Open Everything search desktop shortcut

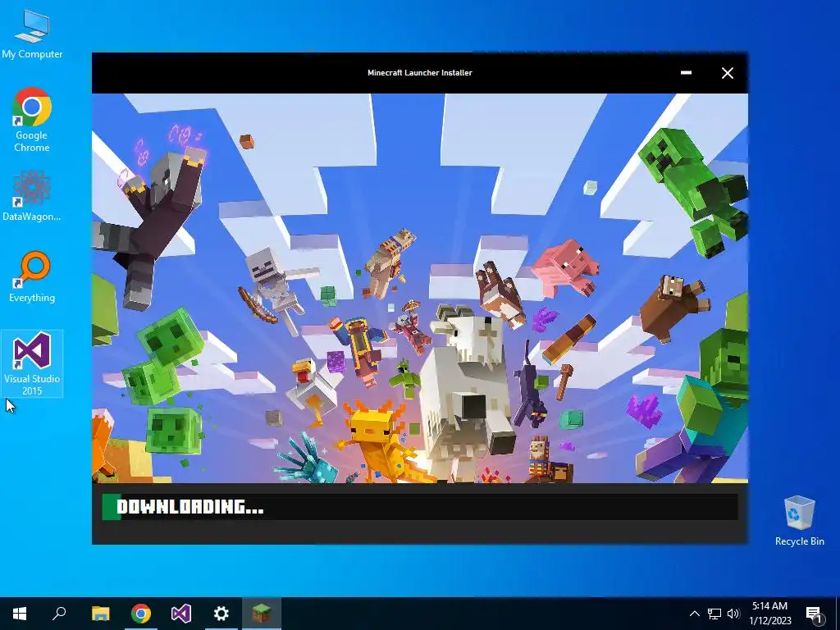(32, 277)
